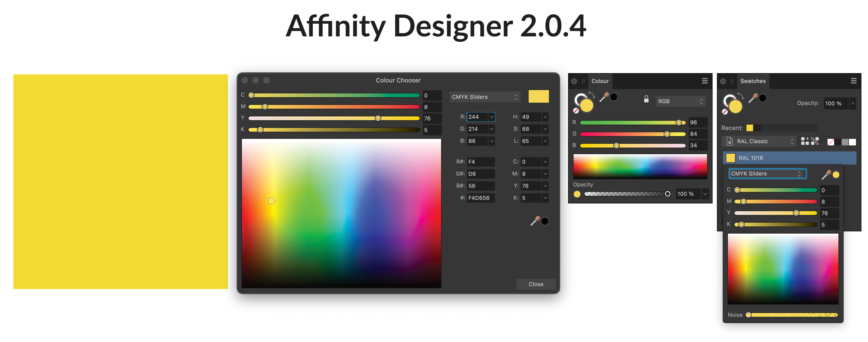Click the spectrum box in Colour Chooser

(x=341, y=213)
